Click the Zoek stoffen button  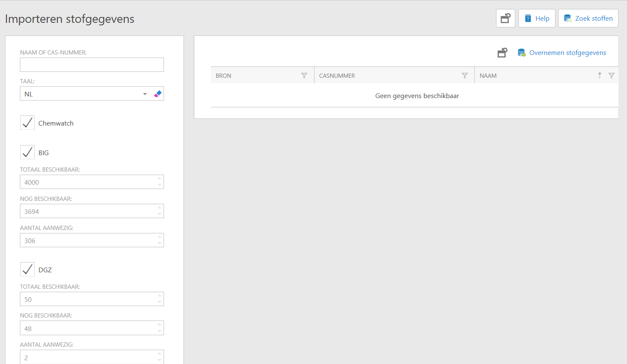[588, 18]
